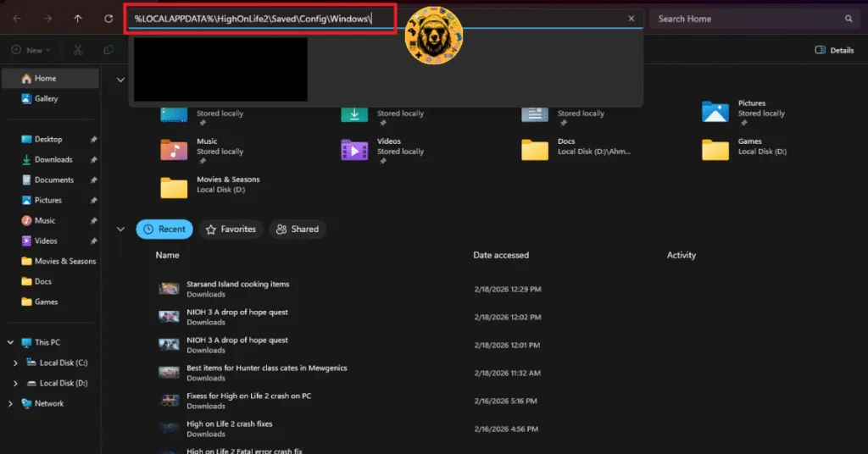Viewport: 868px width, 454px height.
Task: Expand the Network tree node
Action: coord(10,404)
